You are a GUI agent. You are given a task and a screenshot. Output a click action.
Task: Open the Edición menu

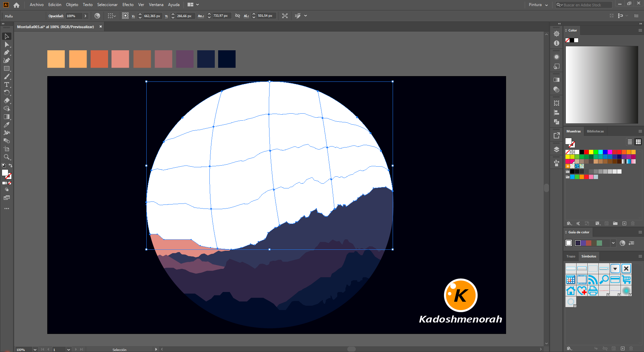[x=55, y=5]
